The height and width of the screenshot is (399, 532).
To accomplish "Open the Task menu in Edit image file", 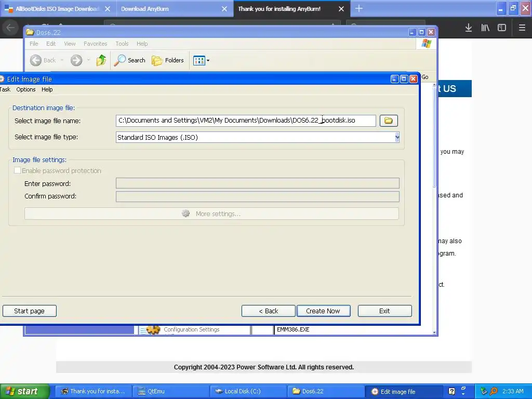I will click(x=5, y=89).
